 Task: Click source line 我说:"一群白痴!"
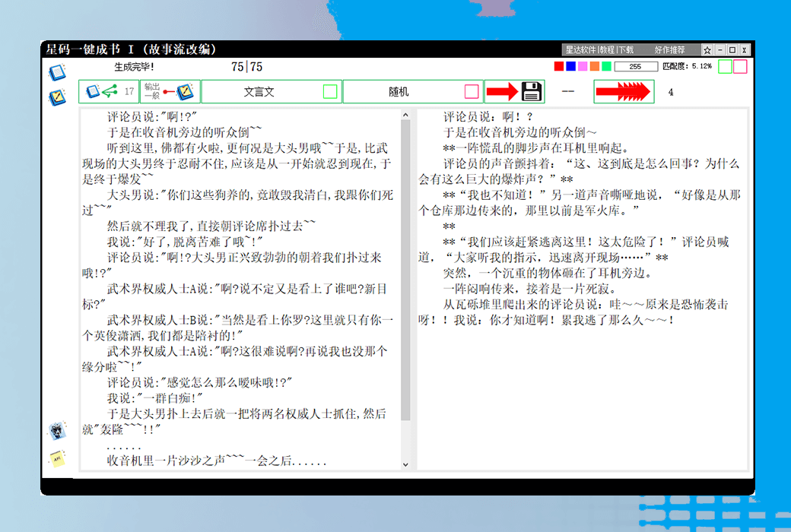point(155,398)
